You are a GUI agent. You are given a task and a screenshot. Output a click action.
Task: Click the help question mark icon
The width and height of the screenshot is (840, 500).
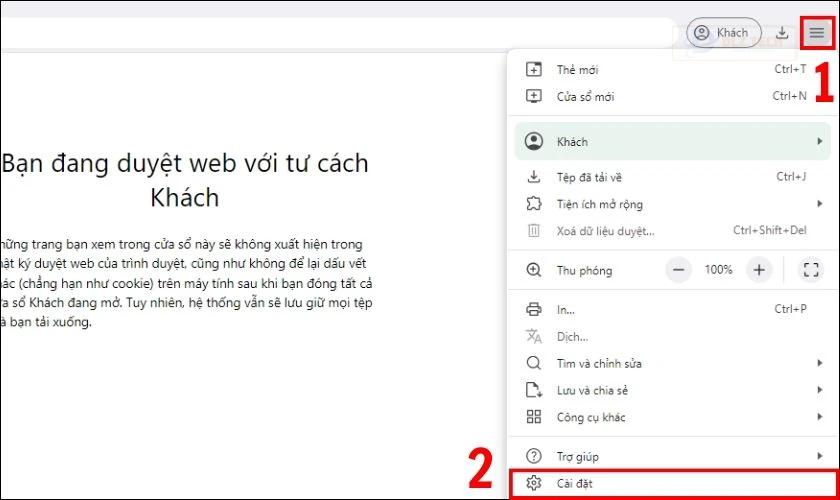[534, 456]
